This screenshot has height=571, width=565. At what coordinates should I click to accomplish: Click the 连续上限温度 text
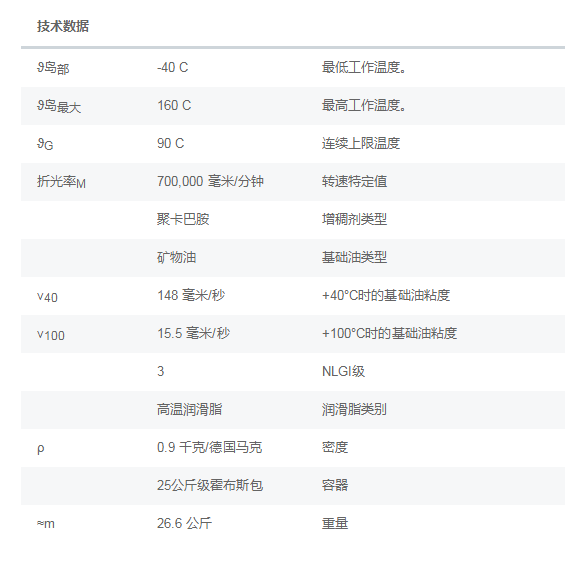coord(361,143)
